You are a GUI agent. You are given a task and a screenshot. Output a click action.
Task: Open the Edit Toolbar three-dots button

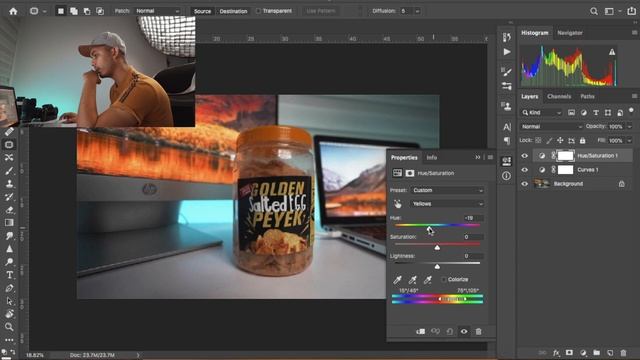9,340
